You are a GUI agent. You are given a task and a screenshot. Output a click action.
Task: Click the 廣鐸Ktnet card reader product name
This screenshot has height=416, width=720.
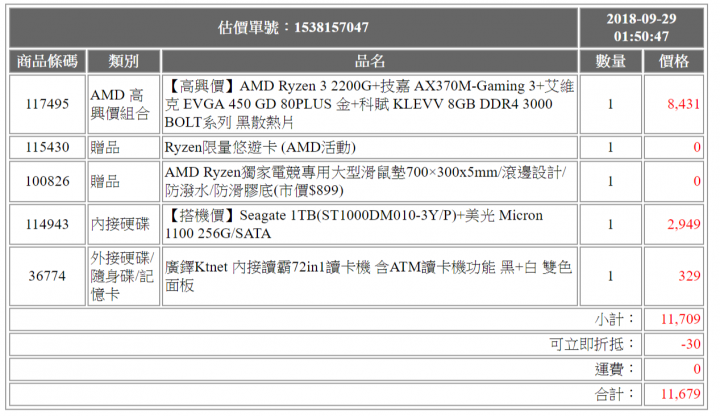[368, 276]
